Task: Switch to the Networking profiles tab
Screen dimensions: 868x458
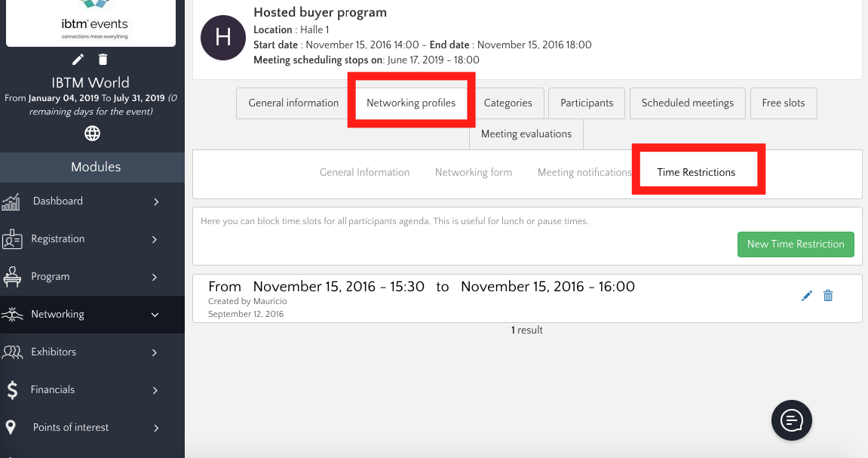Action: 411,103
